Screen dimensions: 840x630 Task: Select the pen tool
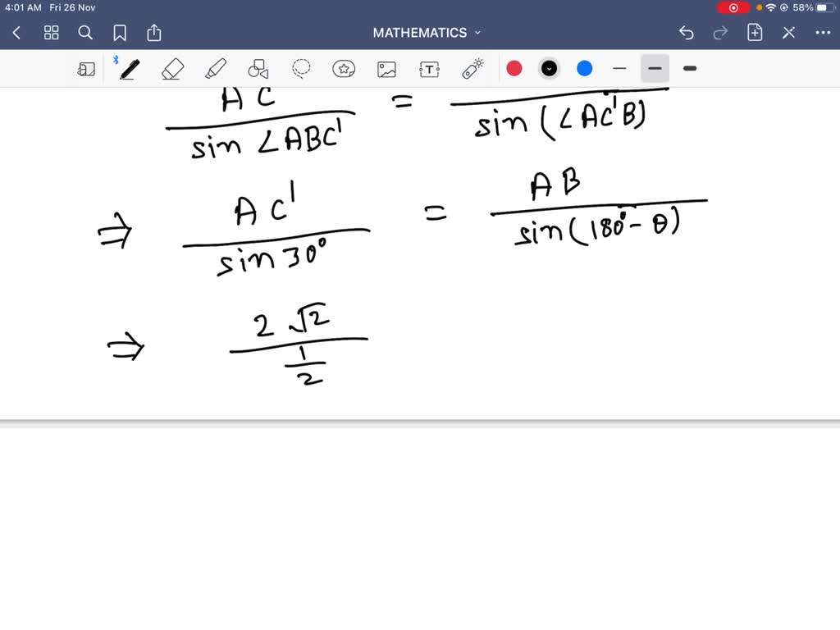click(x=129, y=69)
